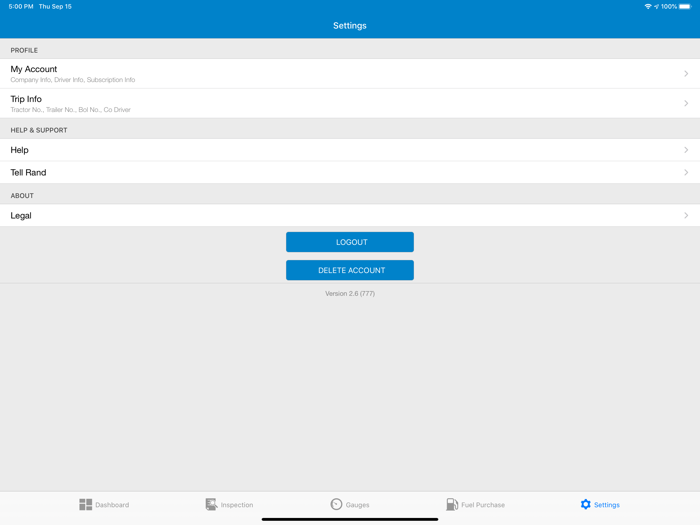Click the 'Thu Sep 15' date

(55, 6)
